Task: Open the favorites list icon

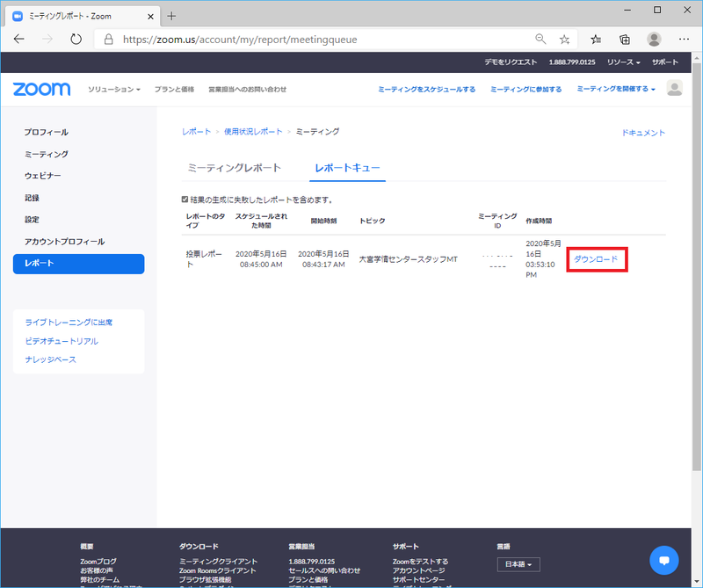Action: click(x=596, y=40)
